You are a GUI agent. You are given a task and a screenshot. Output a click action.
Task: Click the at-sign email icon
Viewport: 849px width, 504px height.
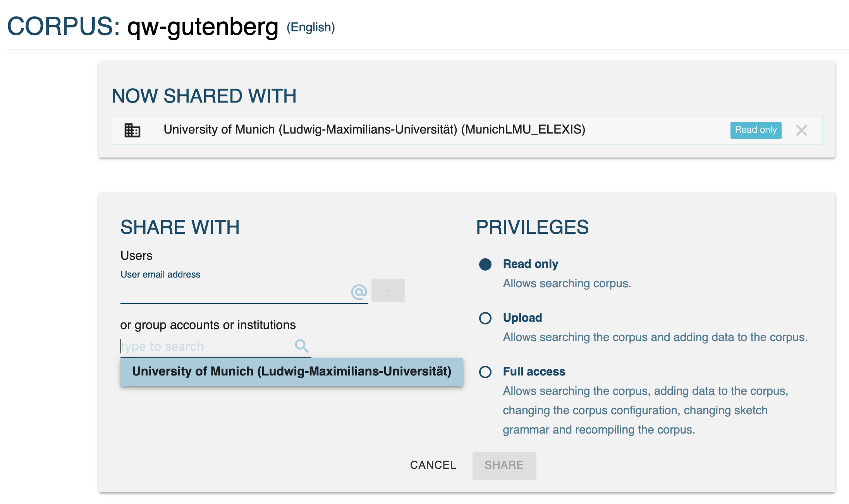point(359,291)
